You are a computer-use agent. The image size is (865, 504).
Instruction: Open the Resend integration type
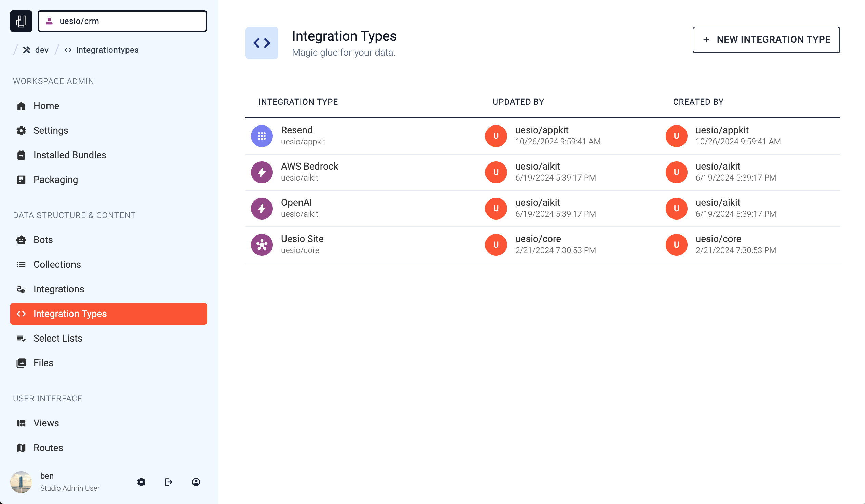[542, 136]
